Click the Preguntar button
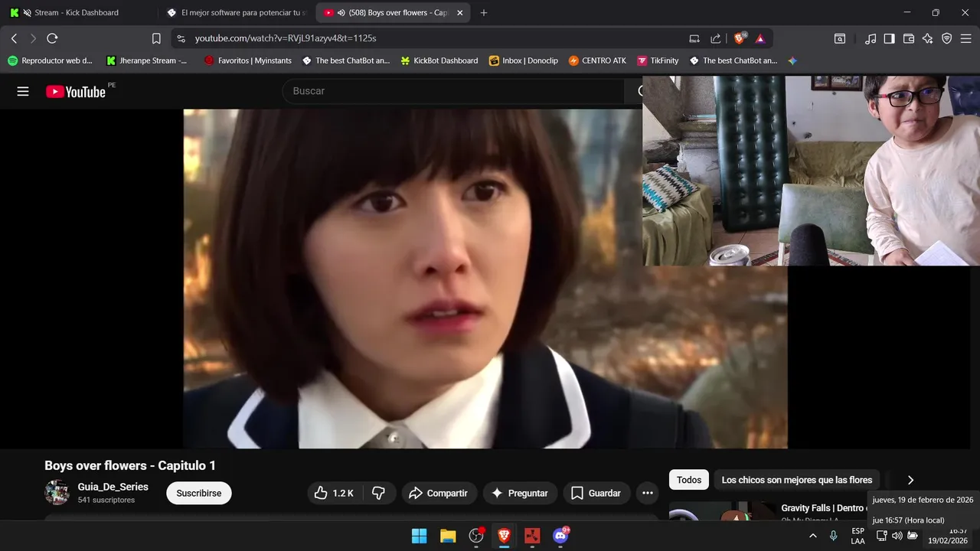 pos(520,493)
